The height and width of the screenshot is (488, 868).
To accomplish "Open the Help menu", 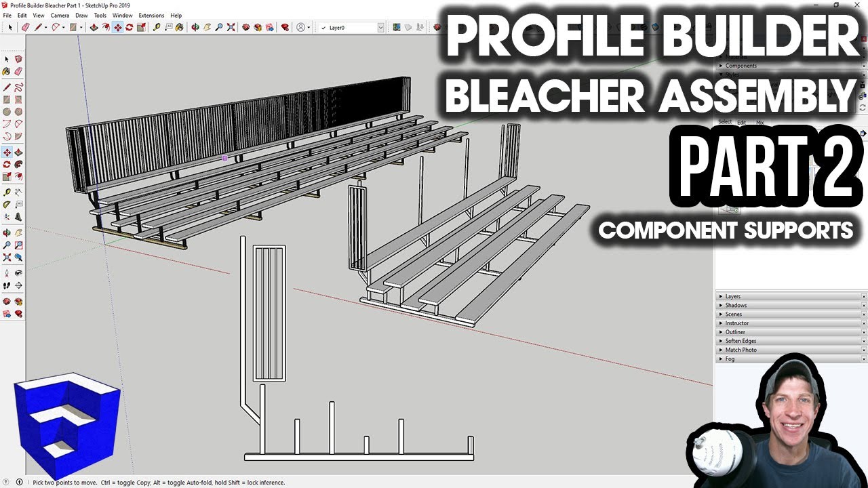I will (176, 15).
